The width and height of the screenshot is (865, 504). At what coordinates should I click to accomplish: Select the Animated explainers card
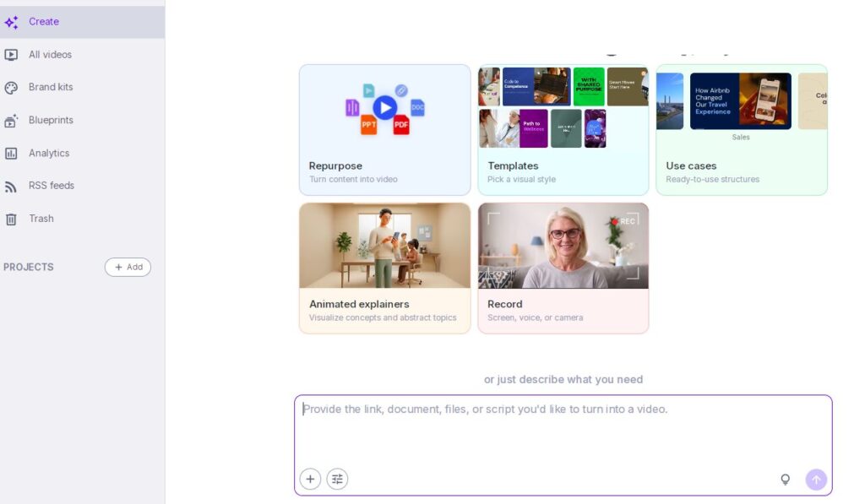[384, 268]
